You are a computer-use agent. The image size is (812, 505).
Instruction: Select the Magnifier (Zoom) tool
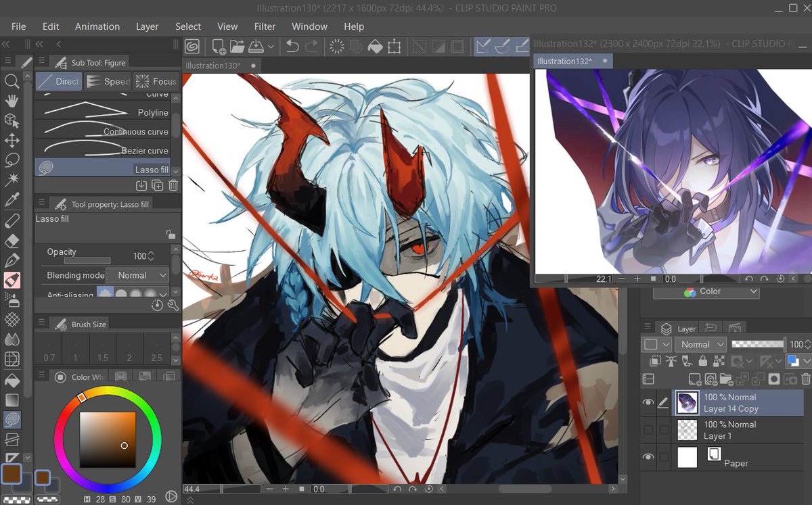coord(12,82)
